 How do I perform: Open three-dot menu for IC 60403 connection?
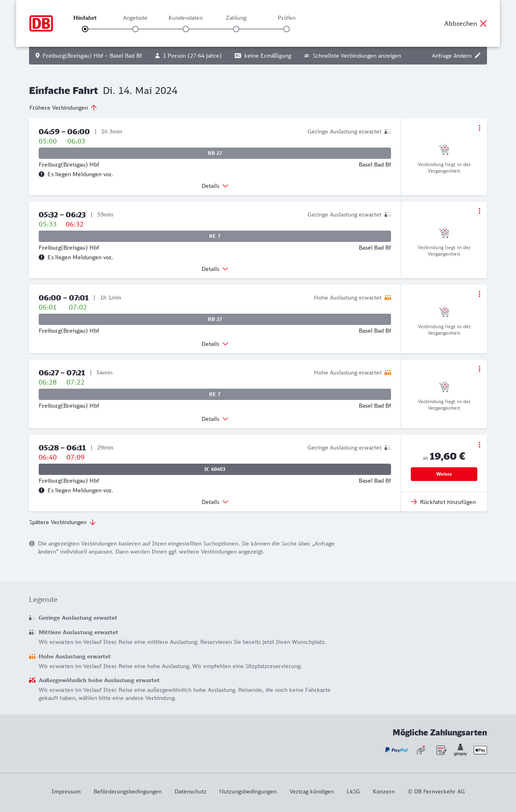[x=479, y=445]
